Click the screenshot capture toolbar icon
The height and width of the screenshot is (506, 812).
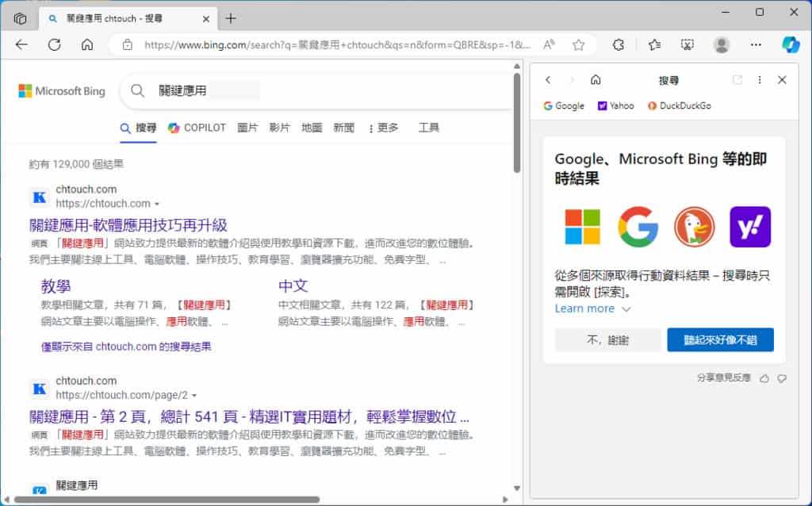pyautogui.click(x=688, y=45)
